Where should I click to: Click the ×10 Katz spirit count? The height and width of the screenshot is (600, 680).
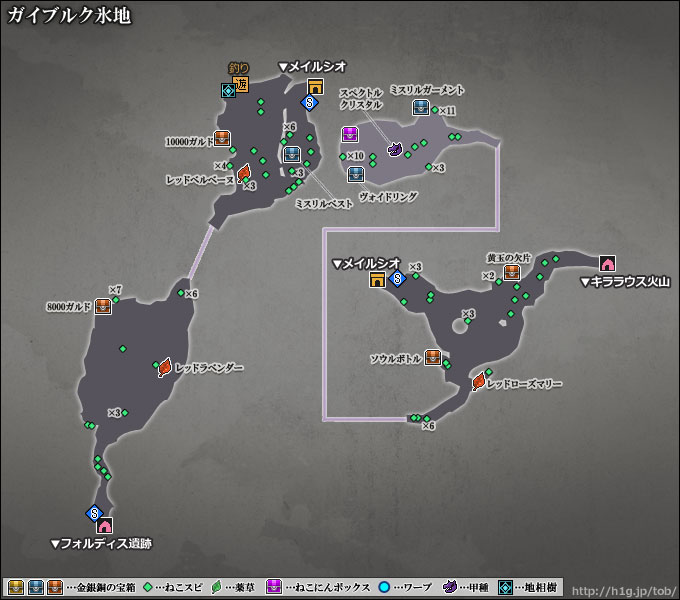[x=355, y=156]
